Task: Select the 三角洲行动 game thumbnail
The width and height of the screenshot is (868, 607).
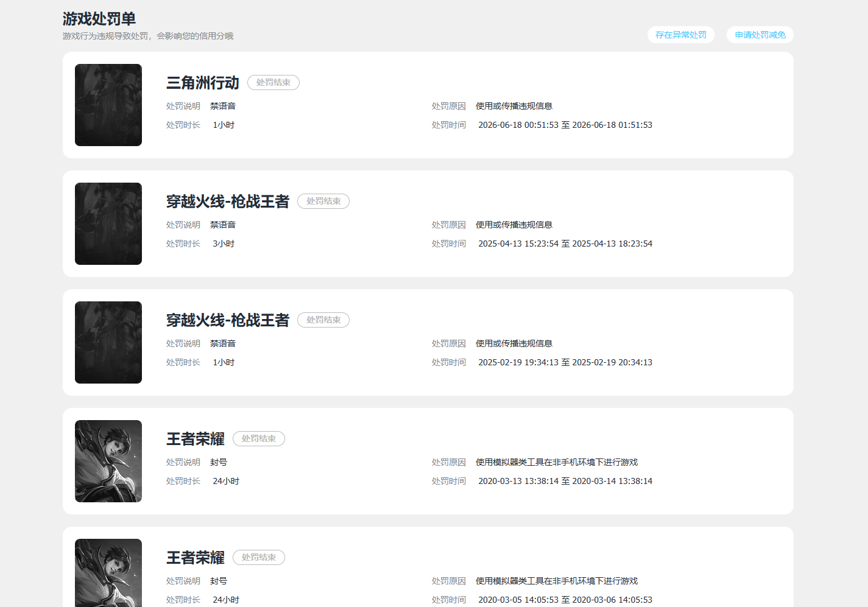Action: tap(108, 105)
